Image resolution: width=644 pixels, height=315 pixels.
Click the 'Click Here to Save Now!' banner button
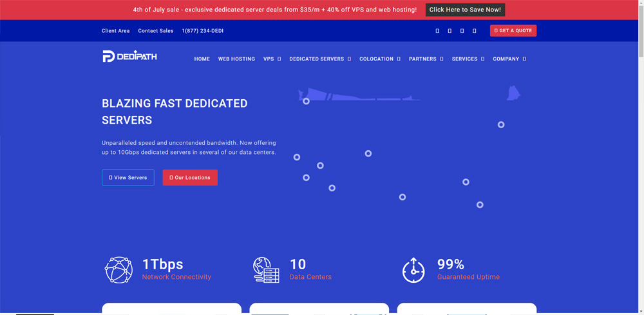(465, 10)
